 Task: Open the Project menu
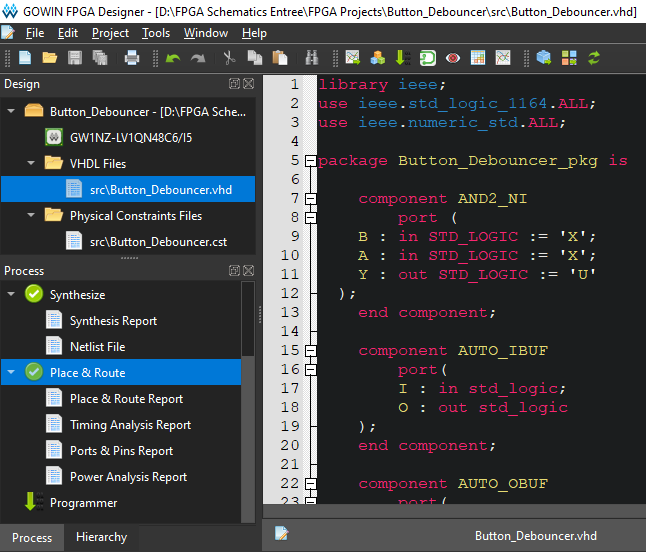coord(110,33)
